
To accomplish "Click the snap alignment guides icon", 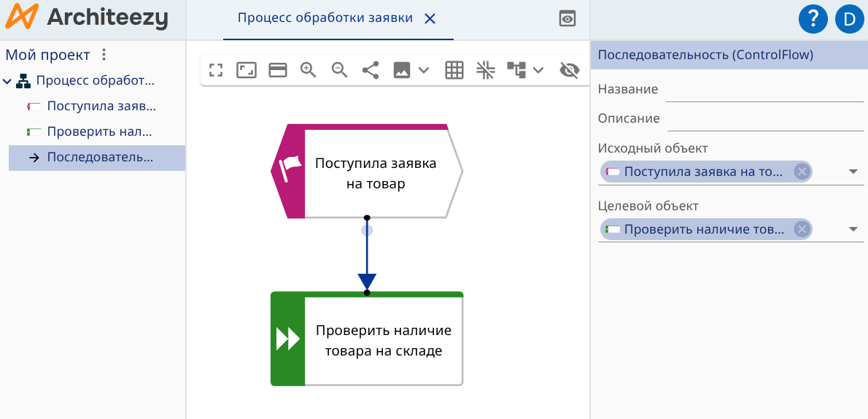I will pyautogui.click(x=486, y=70).
